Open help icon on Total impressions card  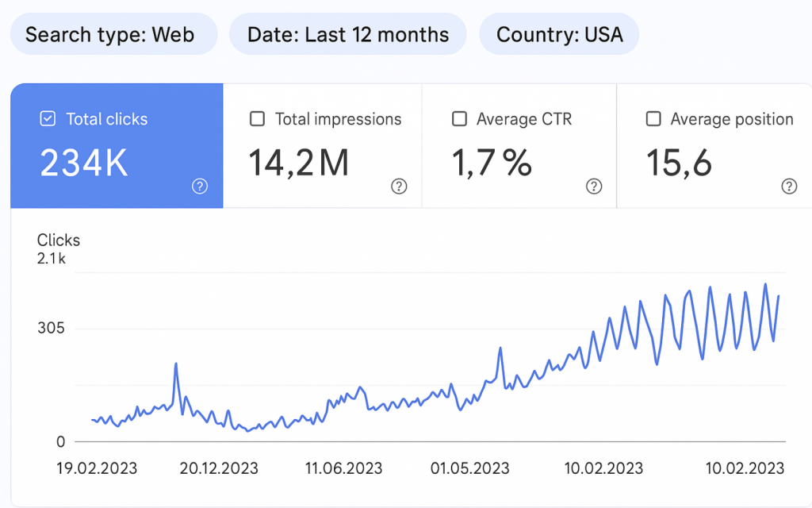(x=399, y=187)
